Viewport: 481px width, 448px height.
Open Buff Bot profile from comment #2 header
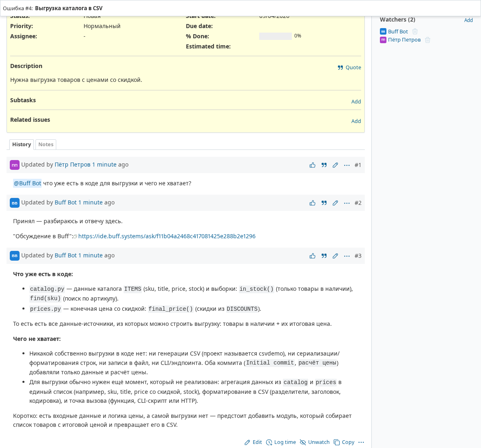click(x=66, y=202)
